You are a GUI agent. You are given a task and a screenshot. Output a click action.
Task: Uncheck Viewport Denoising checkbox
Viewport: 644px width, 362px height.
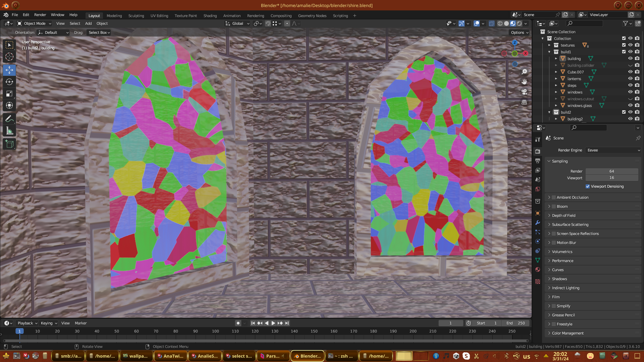588,186
